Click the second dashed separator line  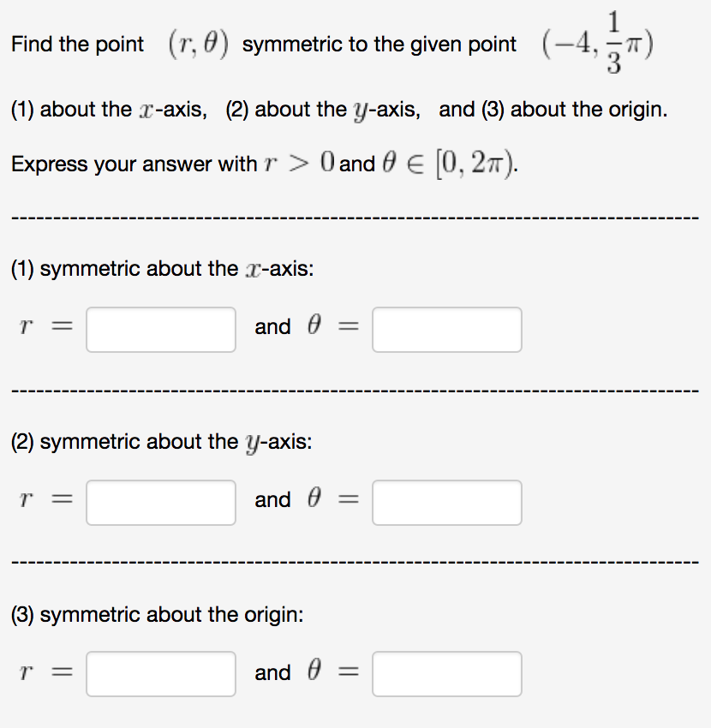point(355,390)
